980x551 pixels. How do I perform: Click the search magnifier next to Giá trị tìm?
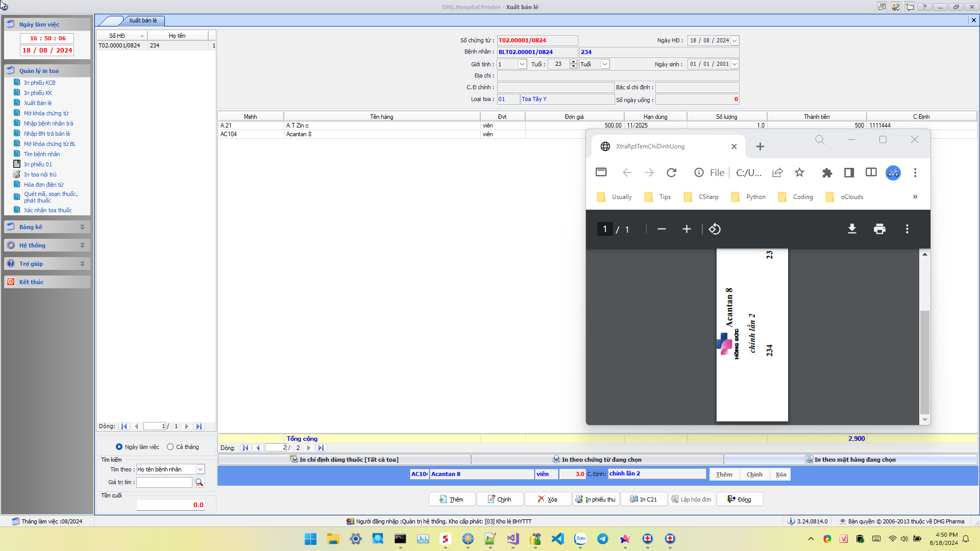(199, 482)
